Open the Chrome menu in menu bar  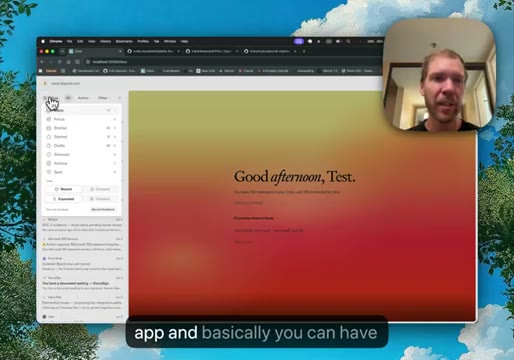[x=56, y=41]
